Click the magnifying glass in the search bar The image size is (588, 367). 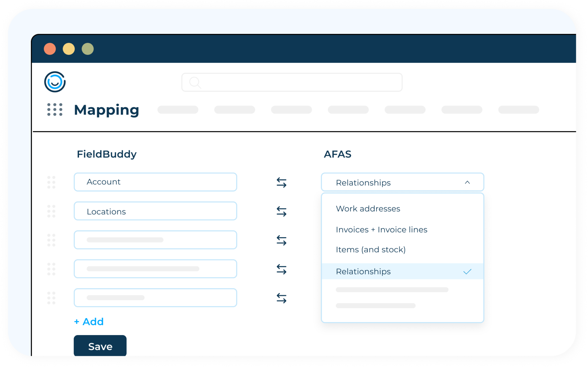(x=195, y=82)
